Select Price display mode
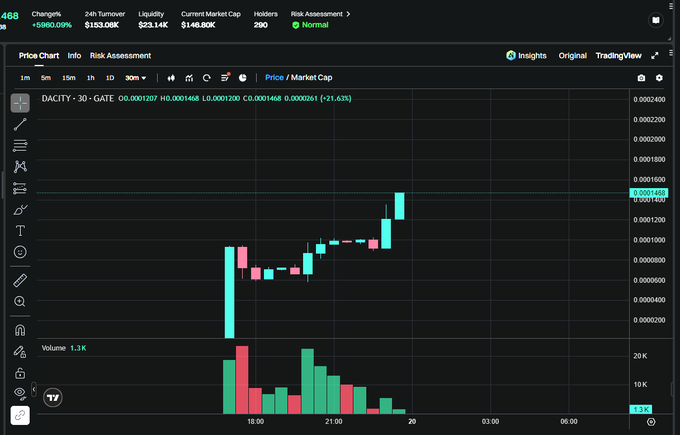This screenshot has width=680, height=435. pyautogui.click(x=274, y=78)
